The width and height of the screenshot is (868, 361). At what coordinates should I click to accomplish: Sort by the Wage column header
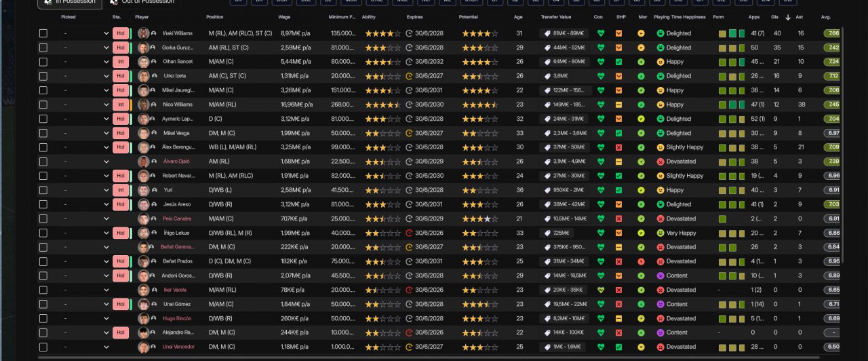tap(285, 17)
